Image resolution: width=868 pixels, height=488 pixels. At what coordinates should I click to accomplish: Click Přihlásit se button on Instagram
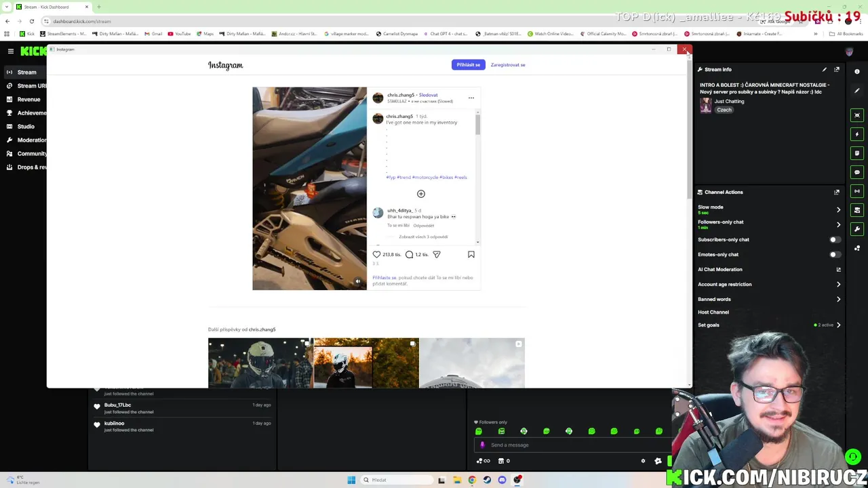468,64
